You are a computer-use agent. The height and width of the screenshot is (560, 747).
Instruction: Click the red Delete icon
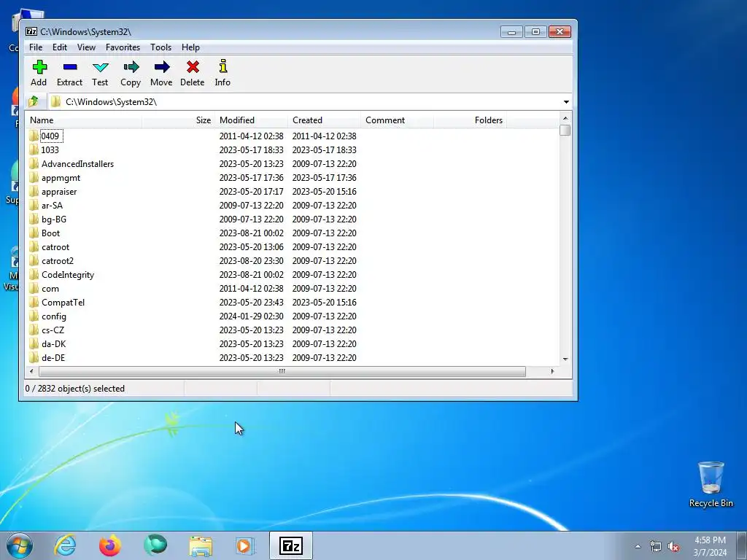point(193,67)
